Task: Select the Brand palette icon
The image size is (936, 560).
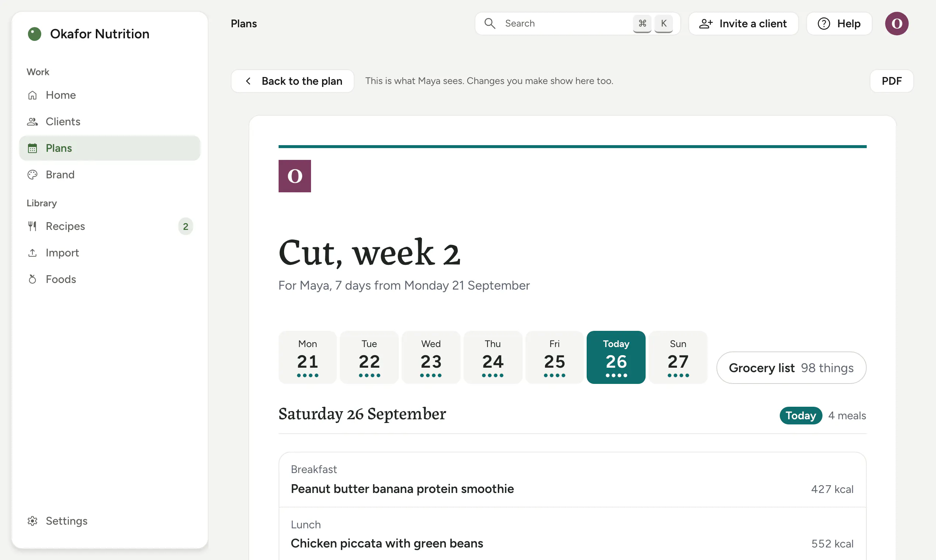Action: tap(32, 175)
